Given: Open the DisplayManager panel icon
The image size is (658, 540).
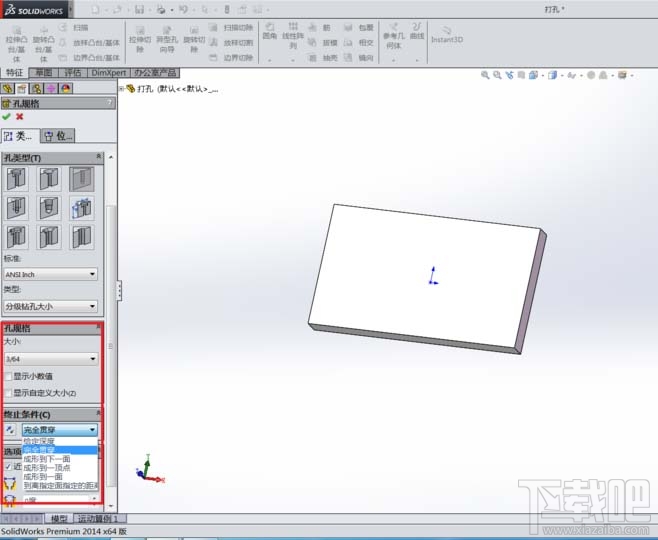Looking at the screenshot, I should coord(66,88).
